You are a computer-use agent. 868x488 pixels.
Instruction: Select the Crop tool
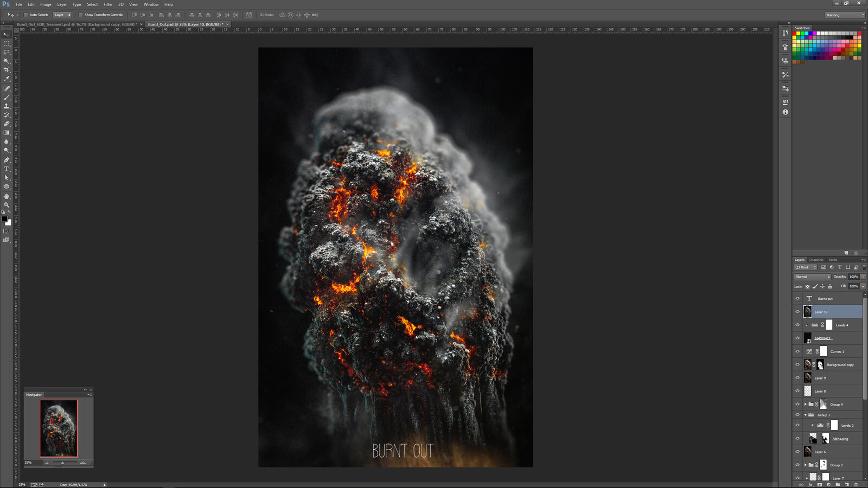7,70
